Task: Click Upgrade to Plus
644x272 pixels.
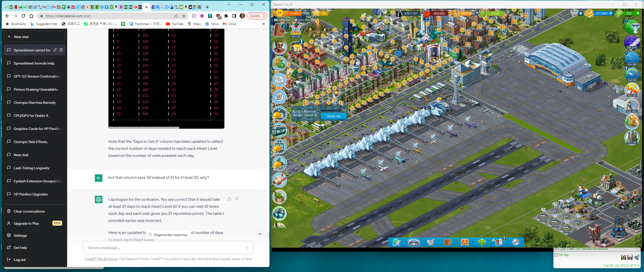Action: 34,223
